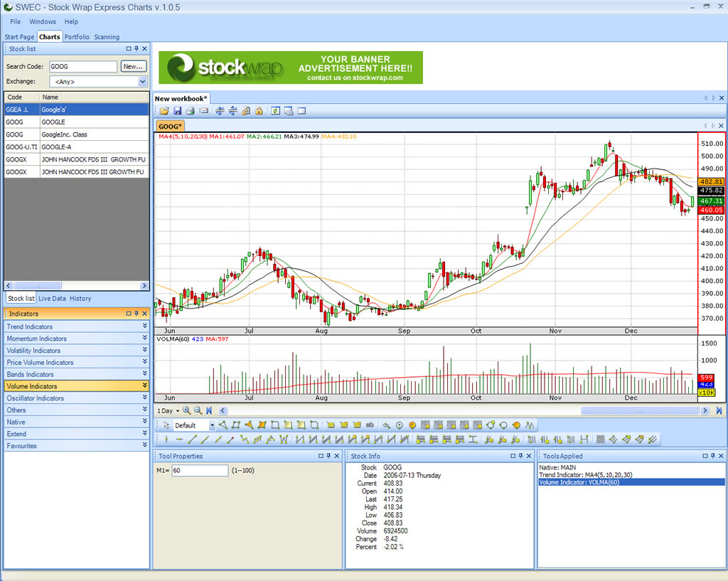The width and height of the screenshot is (728, 581).
Task: Zoom in on the chart
Action: point(186,410)
